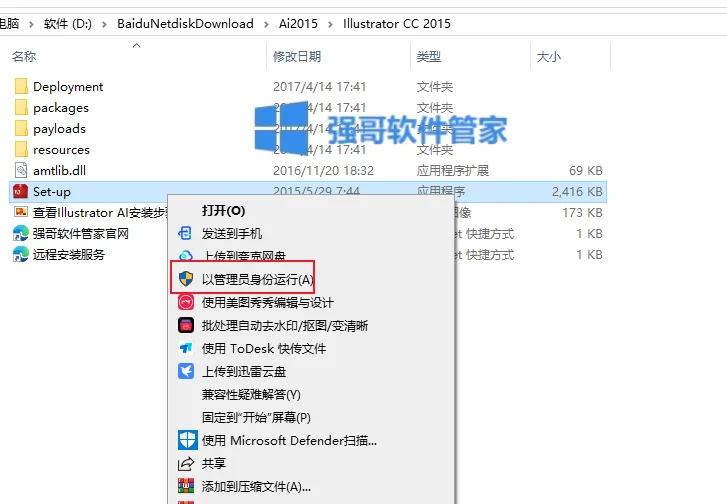The height and width of the screenshot is (504, 727).
Task: Sort by the 大小 column header
Action: pyautogui.click(x=549, y=57)
